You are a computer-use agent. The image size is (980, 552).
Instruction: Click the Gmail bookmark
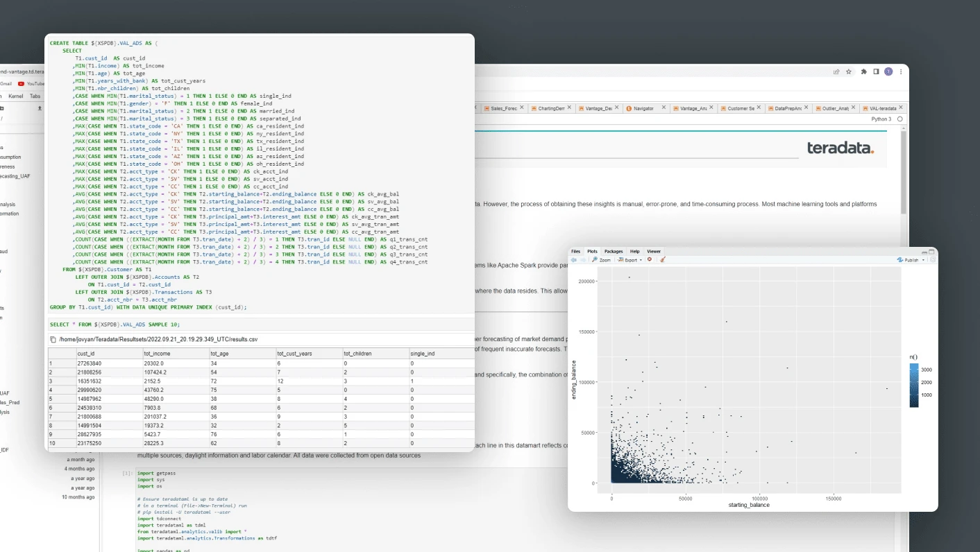click(6, 83)
